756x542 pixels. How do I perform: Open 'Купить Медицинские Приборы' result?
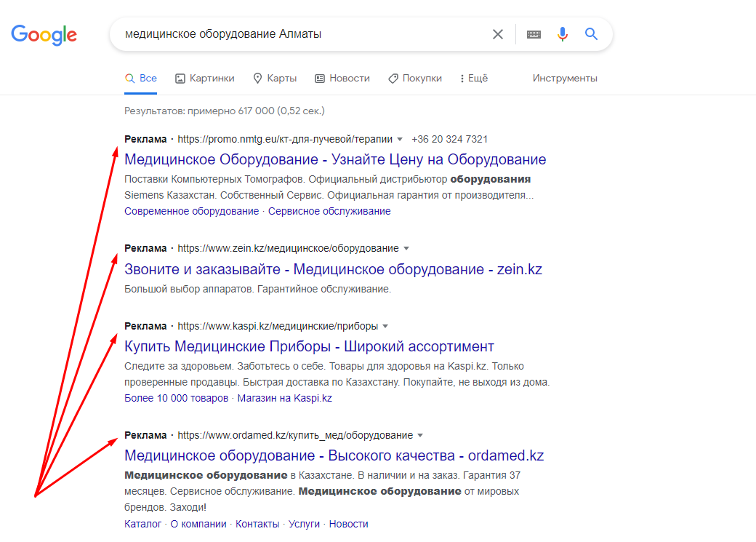[x=309, y=346]
